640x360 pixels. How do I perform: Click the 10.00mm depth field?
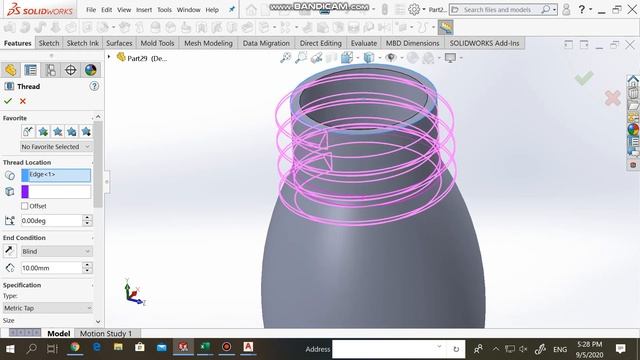pos(51,268)
